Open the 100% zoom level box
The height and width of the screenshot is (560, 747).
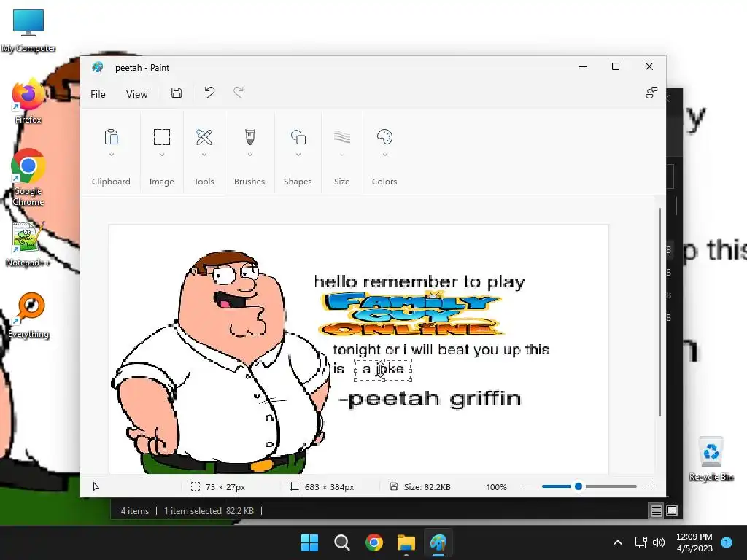(x=496, y=486)
